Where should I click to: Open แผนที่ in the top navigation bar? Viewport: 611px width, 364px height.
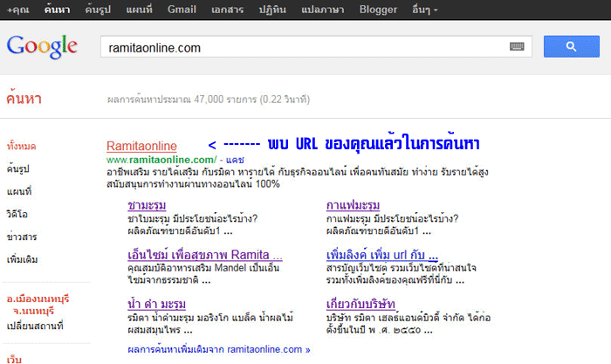139,10
